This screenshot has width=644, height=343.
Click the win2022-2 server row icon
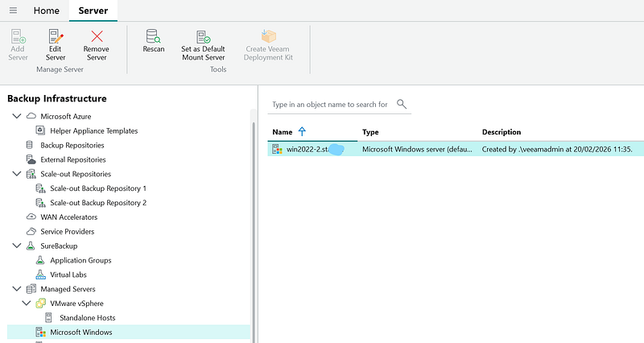pos(277,149)
